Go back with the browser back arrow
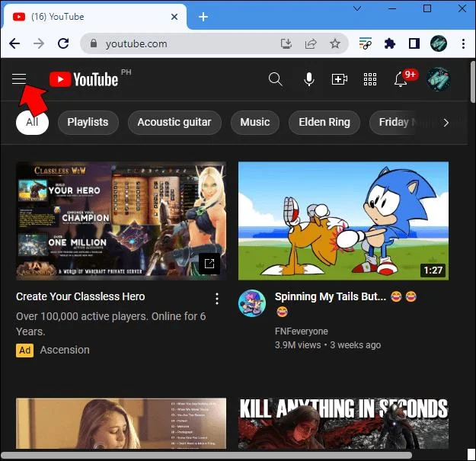 pos(14,43)
